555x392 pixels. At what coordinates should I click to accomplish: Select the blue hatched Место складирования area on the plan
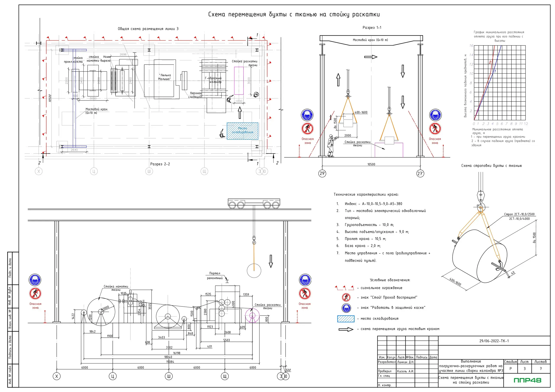click(x=242, y=131)
